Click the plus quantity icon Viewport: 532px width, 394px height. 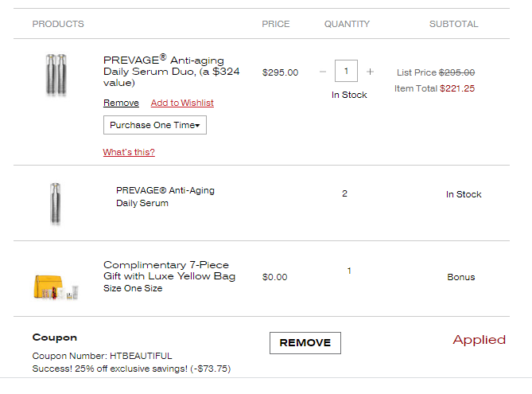tap(370, 72)
